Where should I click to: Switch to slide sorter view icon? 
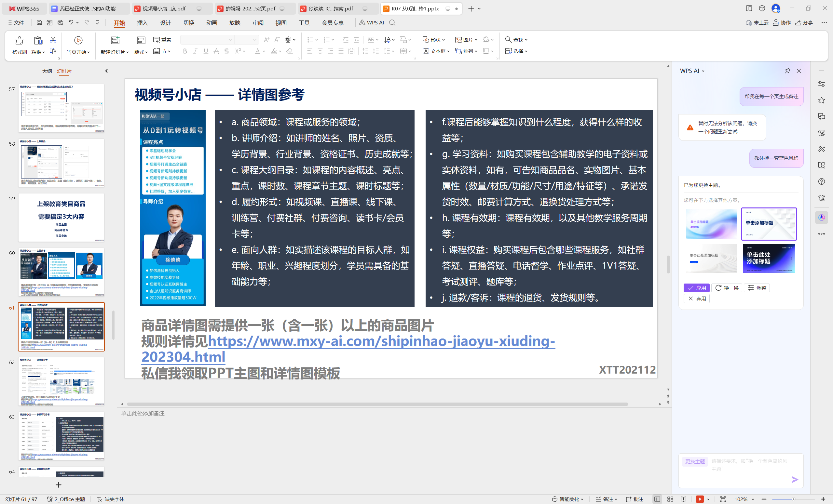tap(670, 499)
